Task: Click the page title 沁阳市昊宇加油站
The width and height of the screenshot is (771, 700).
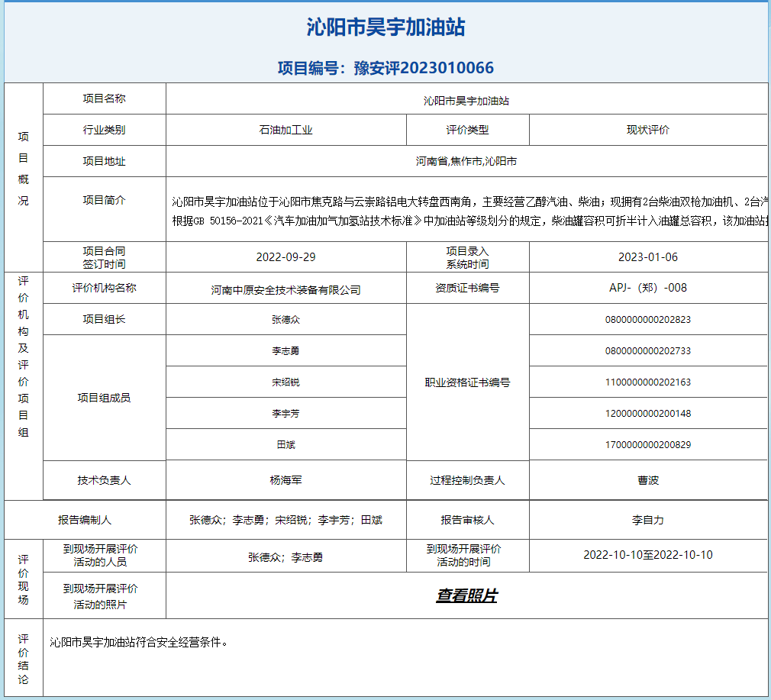Action: pos(385,27)
